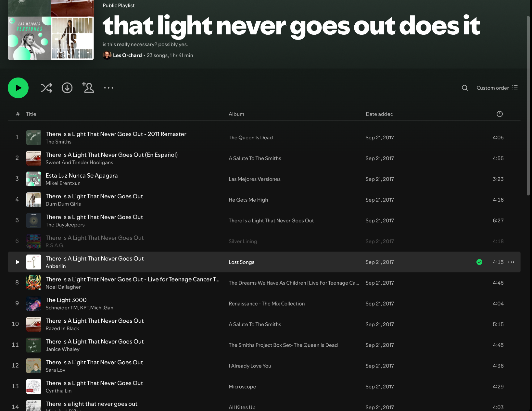
Task: Open more options for the Anberlin track
Action: (511, 262)
